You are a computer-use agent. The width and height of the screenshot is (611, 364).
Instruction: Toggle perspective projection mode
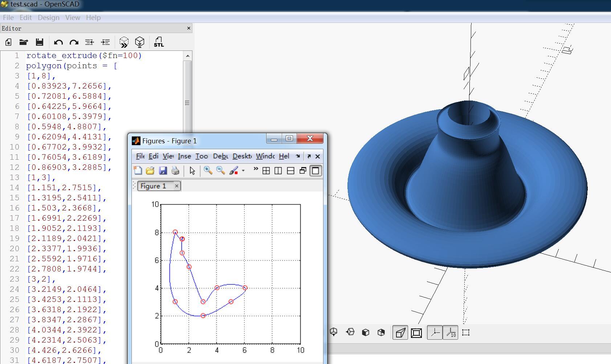pos(400,332)
